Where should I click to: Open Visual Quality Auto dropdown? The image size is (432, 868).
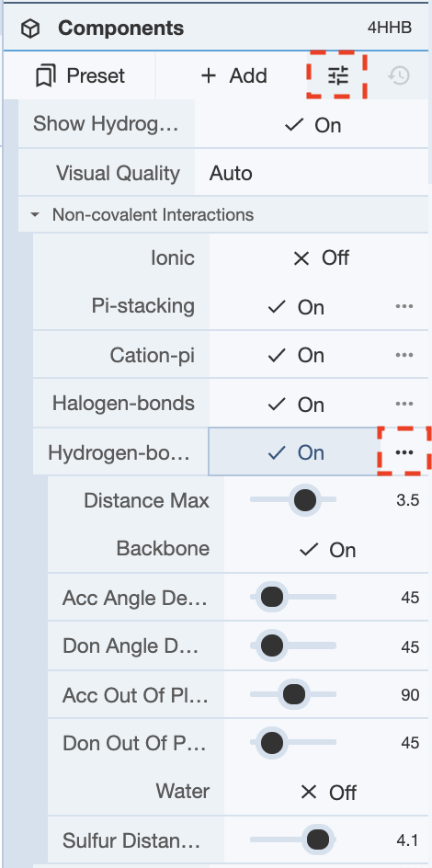tap(312, 173)
